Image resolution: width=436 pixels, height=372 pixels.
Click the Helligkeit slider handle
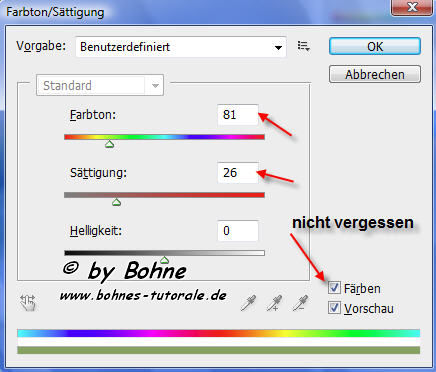[x=164, y=260]
